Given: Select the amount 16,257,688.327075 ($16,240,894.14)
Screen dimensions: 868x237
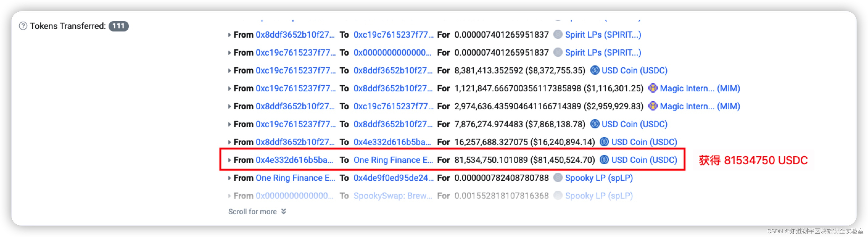Looking at the screenshot, I should coord(525,142).
